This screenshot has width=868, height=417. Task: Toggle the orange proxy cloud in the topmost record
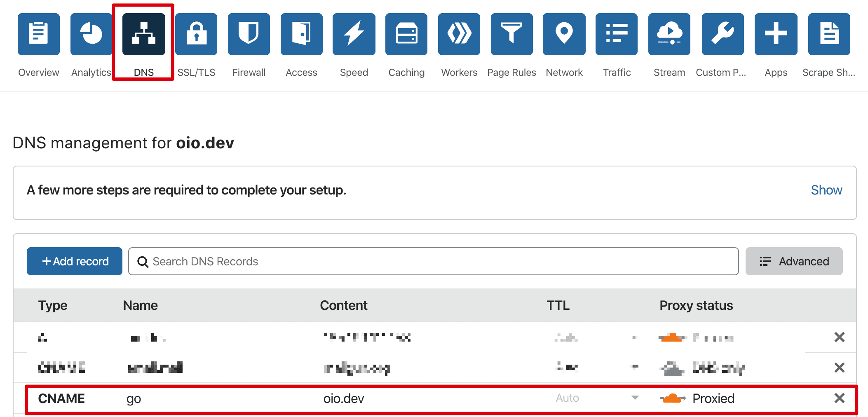(x=673, y=337)
